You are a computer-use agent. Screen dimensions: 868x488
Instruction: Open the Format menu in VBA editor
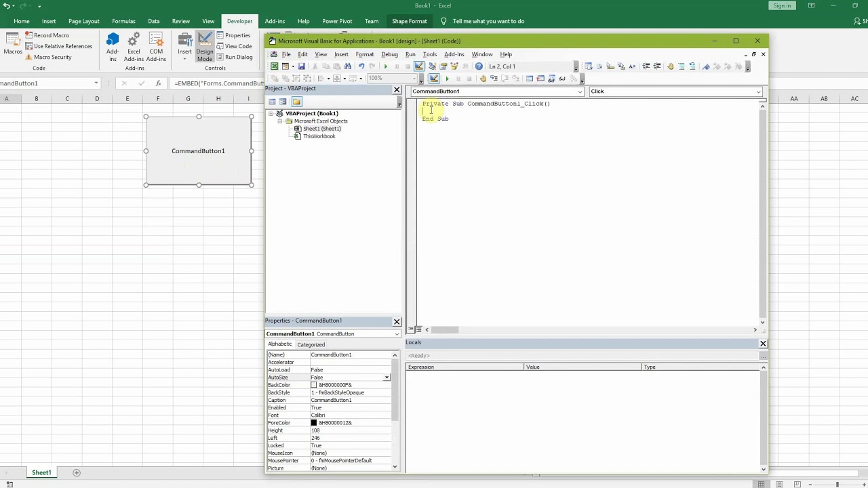coord(365,54)
